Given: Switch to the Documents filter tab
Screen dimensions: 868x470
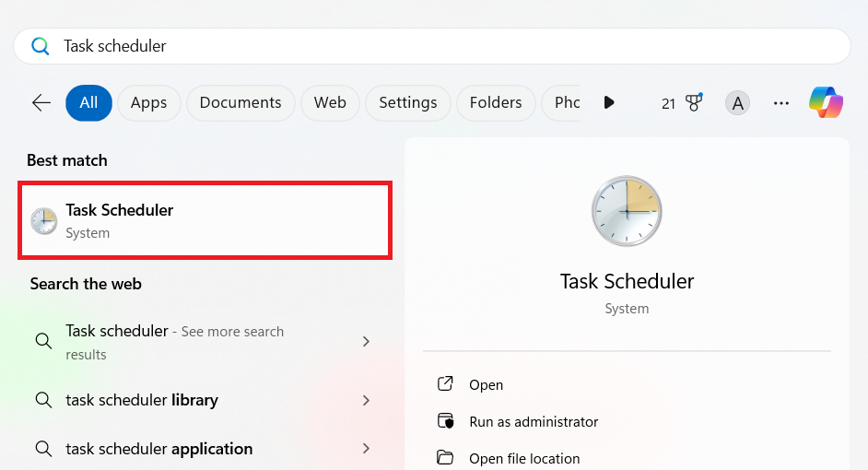Looking at the screenshot, I should 240,102.
